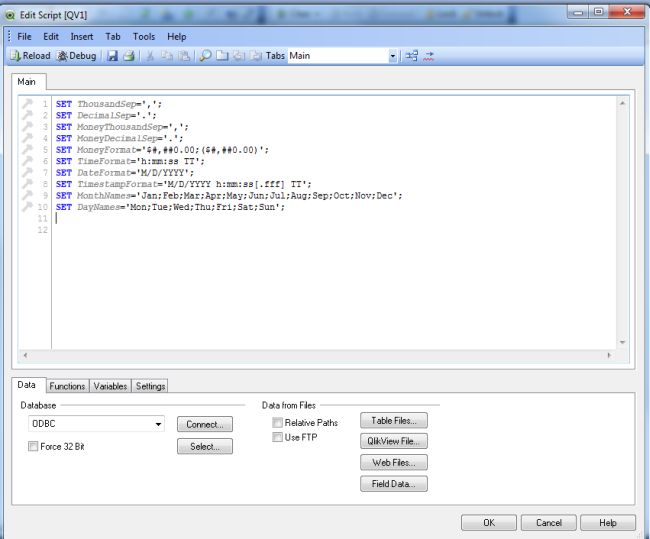Click the Web Files... button
650x539 pixels.
(x=394, y=462)
